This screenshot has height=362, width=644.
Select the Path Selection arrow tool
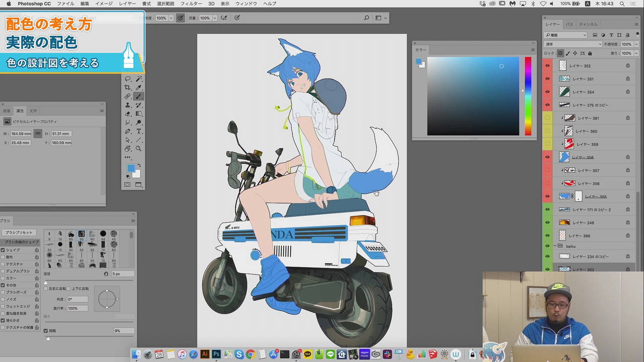[128, 140]
